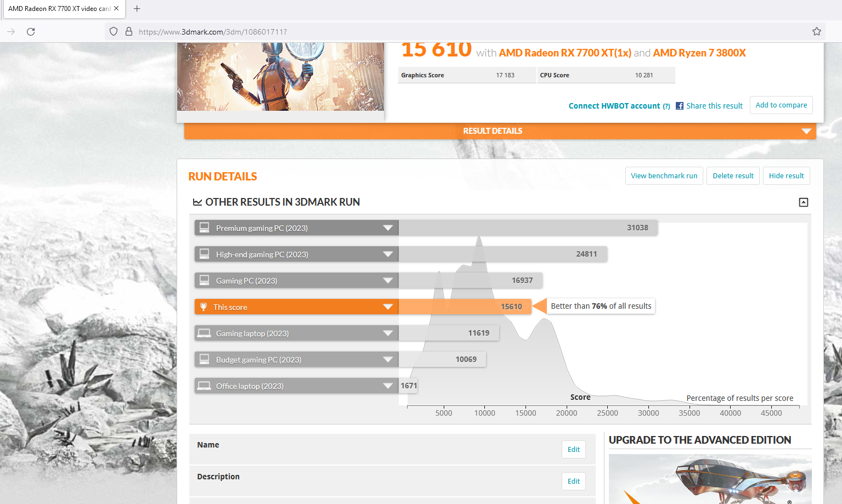Screen dimensions: 842x504
Task: Expand the High-end gaming PC (2023) row arrow
Action: [388, 254]
